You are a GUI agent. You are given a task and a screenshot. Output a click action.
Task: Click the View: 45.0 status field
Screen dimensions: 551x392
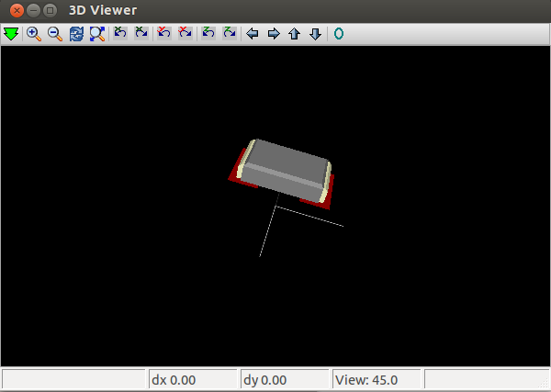coord(377,380)
